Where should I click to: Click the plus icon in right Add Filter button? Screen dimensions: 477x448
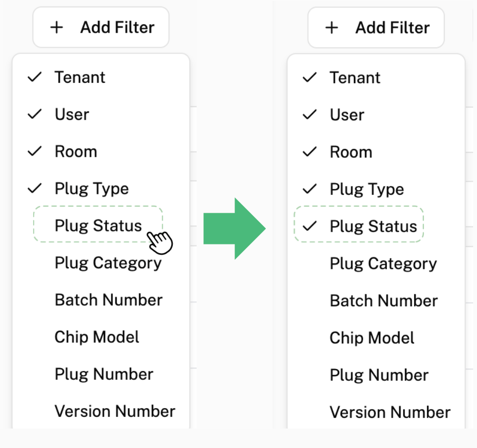coord(331,28)
